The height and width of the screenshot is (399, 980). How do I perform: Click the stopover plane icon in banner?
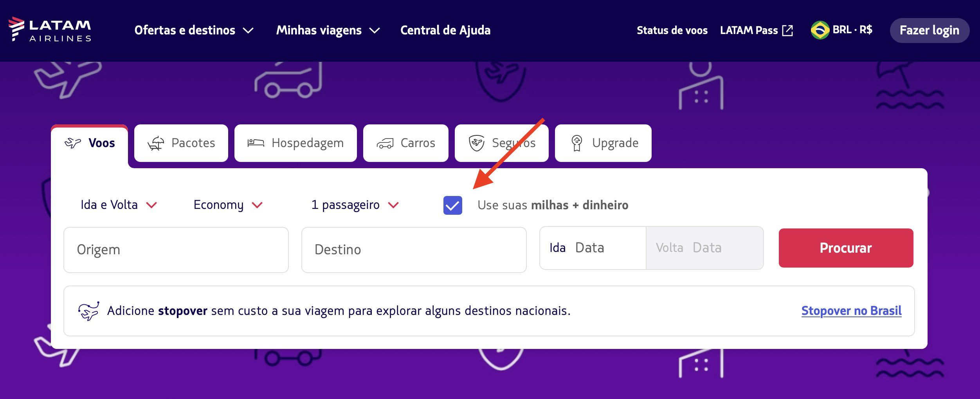coord(88,311)
